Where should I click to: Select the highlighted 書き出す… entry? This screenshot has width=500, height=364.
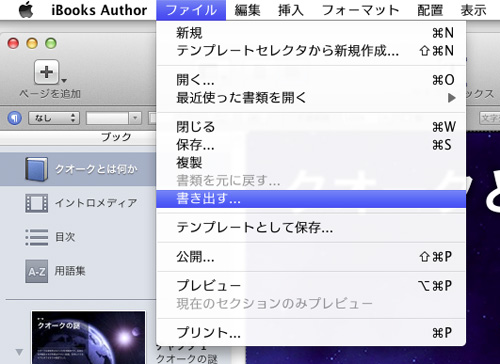(x=311, y=199)
